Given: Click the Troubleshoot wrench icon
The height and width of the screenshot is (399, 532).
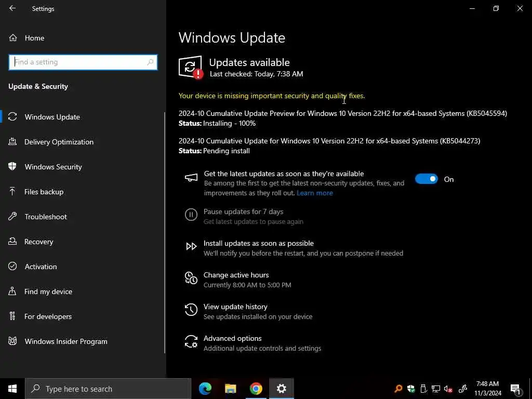Looking at the screenshot, I should [12, 216].
